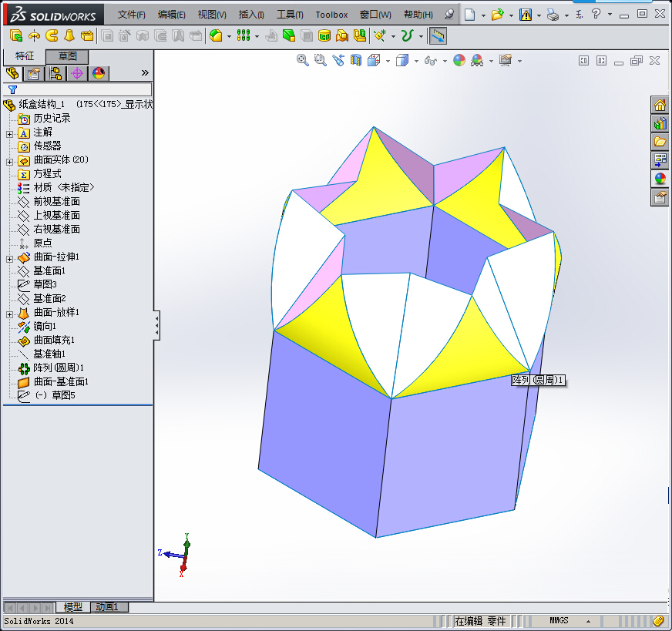Screen dimensions: 672x631
Task: Open the 工具 menu
Action: (x=290, y=15)
